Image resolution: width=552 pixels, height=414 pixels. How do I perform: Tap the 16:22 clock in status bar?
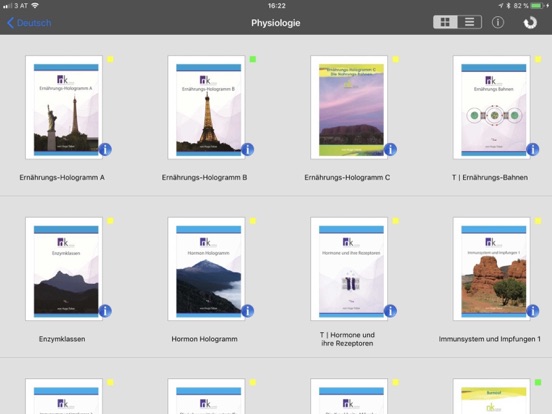(x=276, y=6)
